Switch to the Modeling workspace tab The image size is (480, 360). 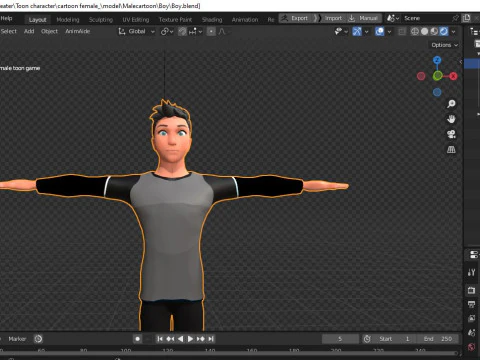(68, 20)
